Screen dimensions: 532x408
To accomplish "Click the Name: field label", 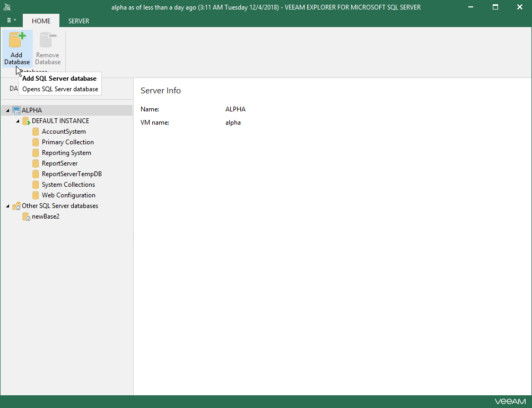I will coord(150,109).
